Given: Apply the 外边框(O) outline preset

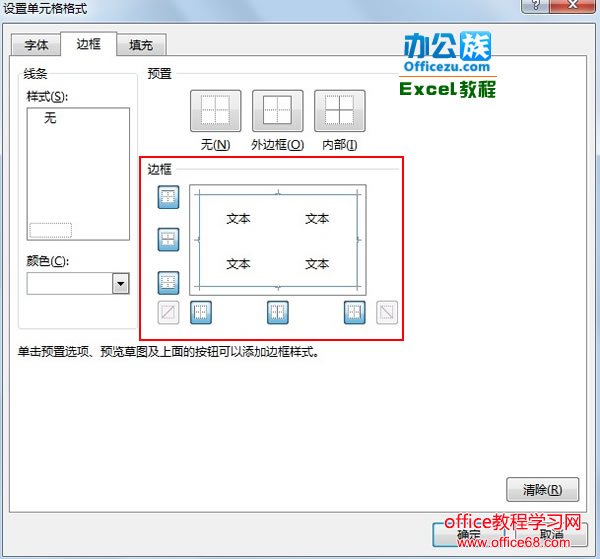Looking at the screenshot, I should click(x=277, y=111).
